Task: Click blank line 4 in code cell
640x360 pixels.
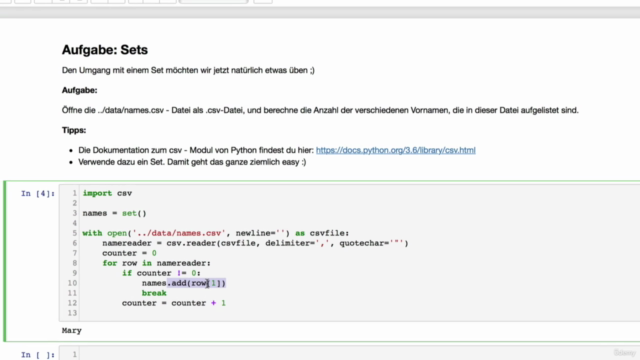Action: 359,223
